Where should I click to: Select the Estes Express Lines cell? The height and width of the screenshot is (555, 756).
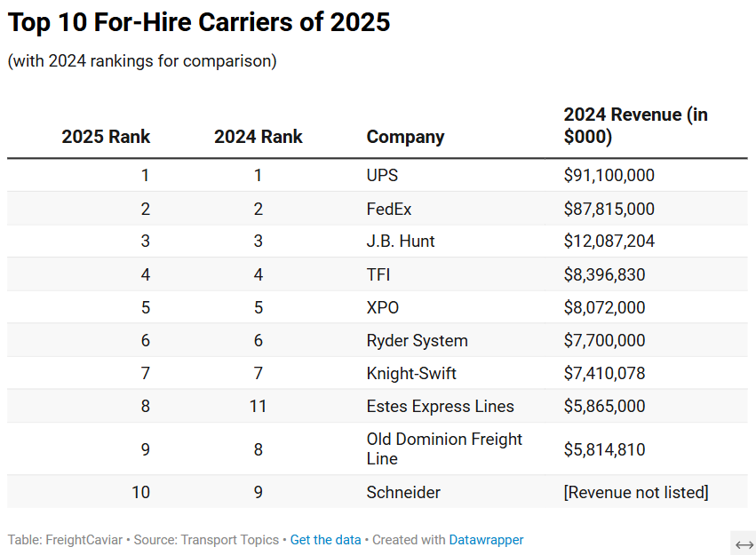[x=440, y=406]
